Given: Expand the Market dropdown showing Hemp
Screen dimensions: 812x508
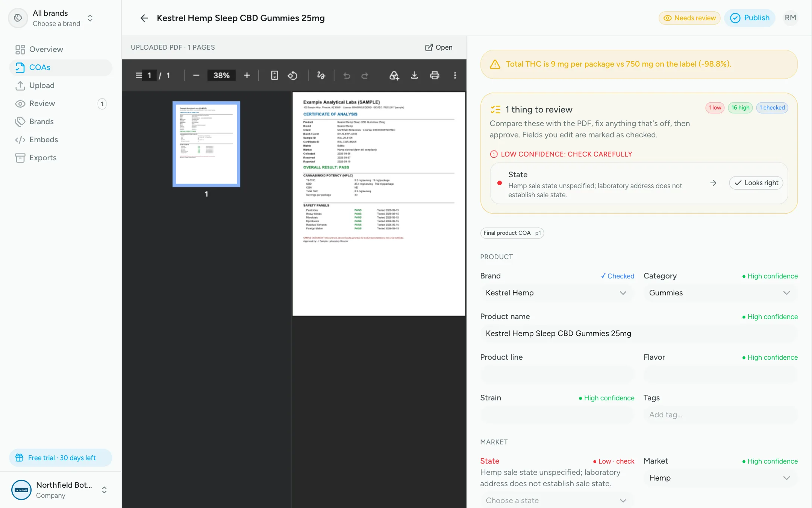Looking at the screenshot, I should tap(721, 478).
